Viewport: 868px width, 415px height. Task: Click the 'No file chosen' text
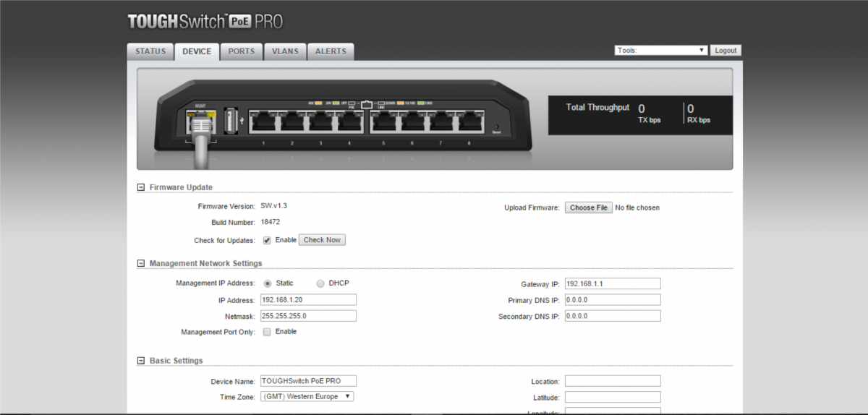point(637,208)
